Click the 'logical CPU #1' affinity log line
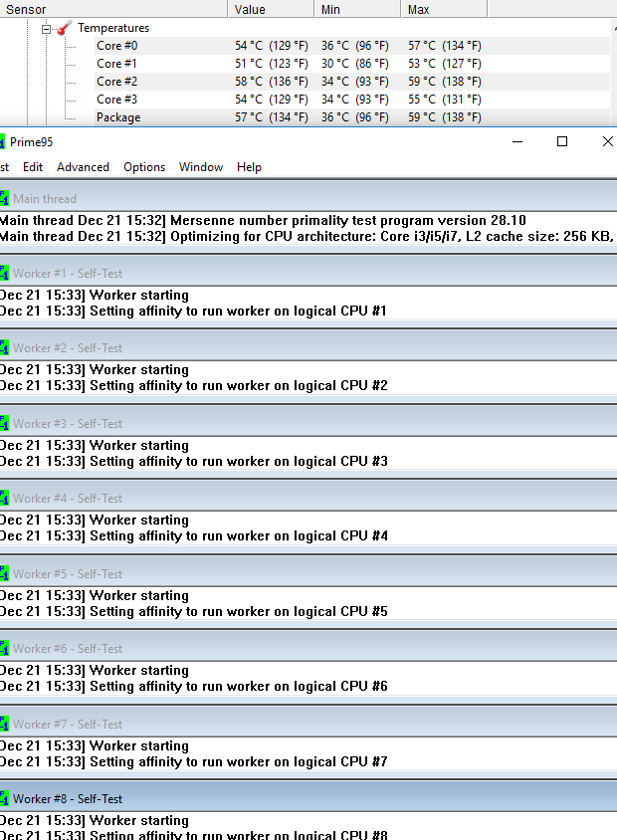 point(193,312)
